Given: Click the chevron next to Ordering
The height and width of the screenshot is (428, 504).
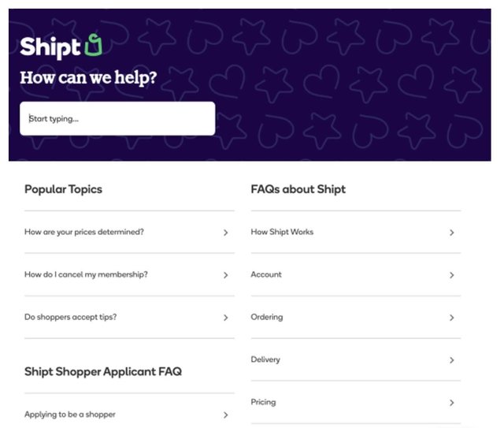Looking at the screenshot, I should pos(452,318).
